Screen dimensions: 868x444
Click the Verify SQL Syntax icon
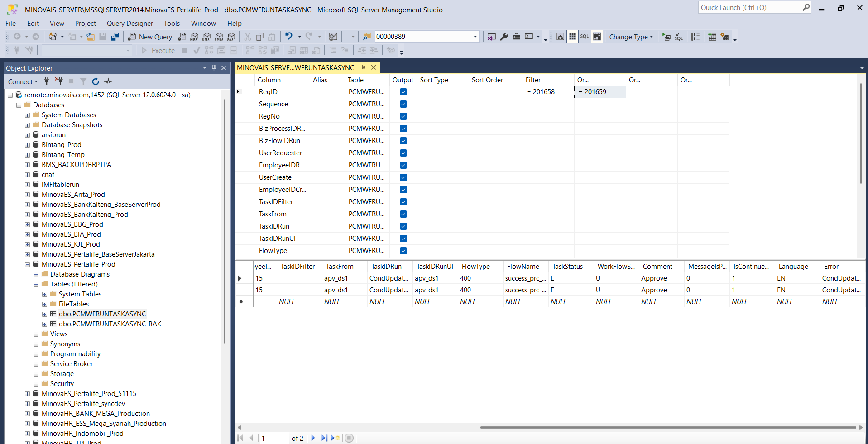pos(678,37)
